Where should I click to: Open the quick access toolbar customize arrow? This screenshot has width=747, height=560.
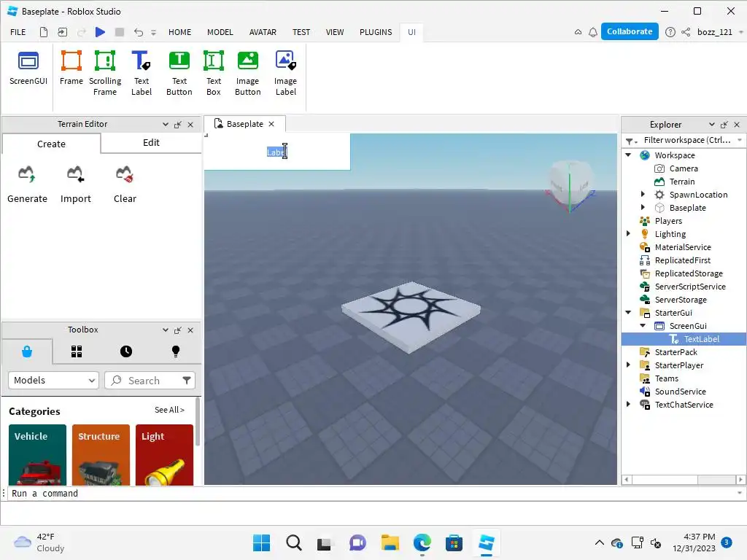pos(153,32)
